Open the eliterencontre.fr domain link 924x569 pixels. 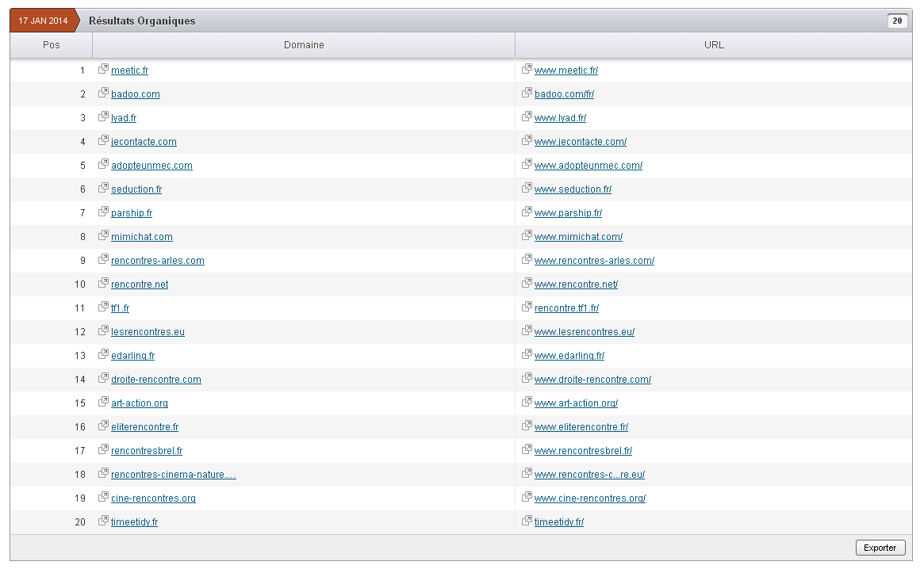coord(144,427)
